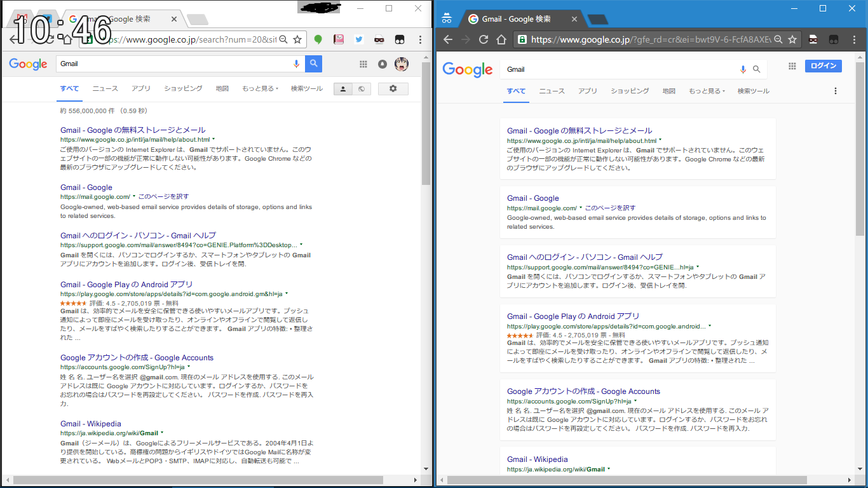Click the mask extension icon in the light window toolbar
Viewport: 868px width, 488px height.
(x=379, y=39)
